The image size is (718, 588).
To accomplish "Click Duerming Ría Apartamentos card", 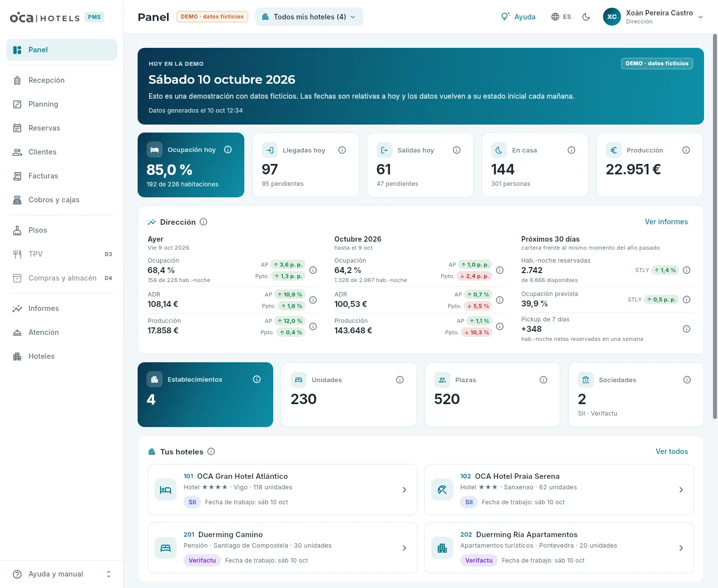I will (x=559, y=548).
